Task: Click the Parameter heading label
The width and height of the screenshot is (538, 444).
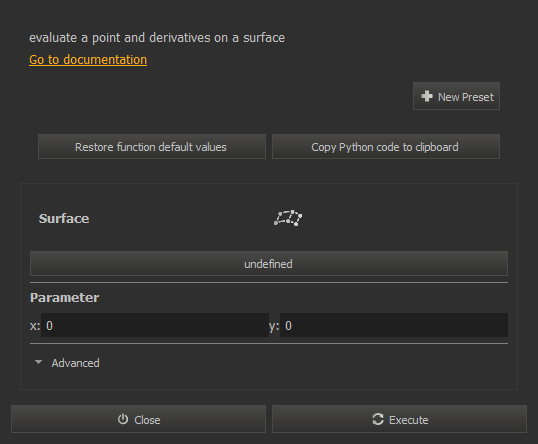Action: coord(65,297)
